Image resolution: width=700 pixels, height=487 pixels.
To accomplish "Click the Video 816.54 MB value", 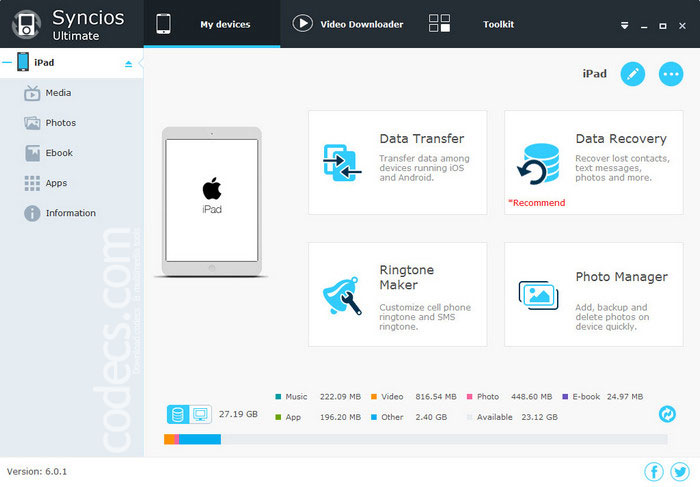I will [x=436, y=396].
